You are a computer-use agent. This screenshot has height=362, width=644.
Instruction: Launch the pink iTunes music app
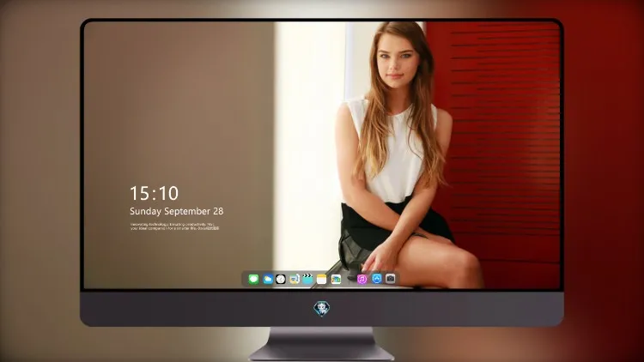[x=361, y=279]
